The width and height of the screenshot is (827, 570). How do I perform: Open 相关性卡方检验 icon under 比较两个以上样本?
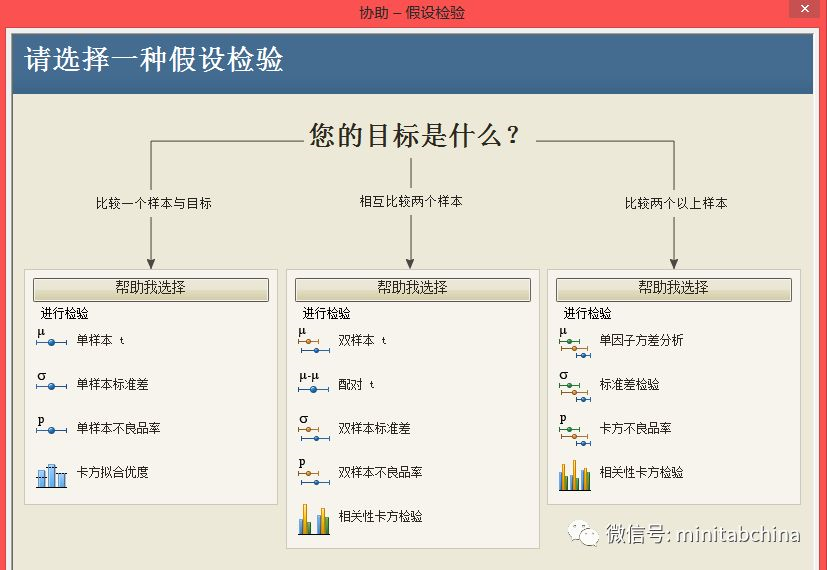click(x=575, y=475)
